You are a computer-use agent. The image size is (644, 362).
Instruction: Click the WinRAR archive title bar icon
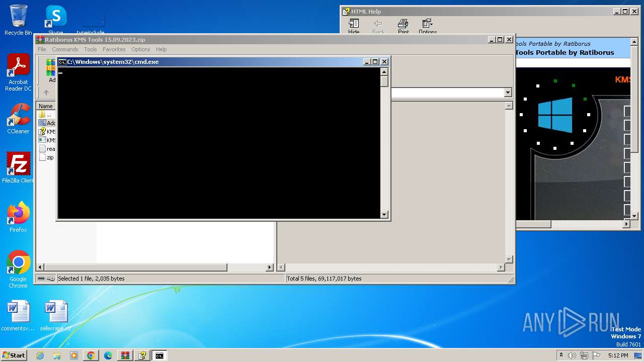pos(40,40)
